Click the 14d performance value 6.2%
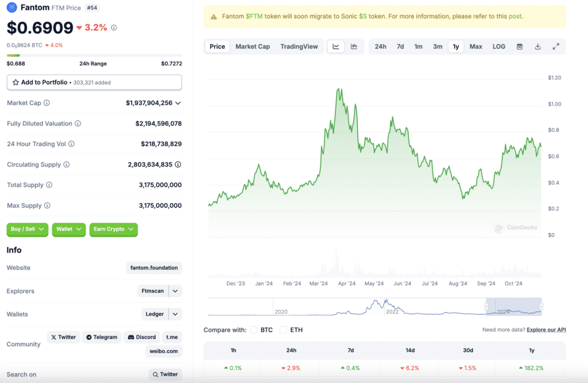This screenshot has height=383, width=588. pyautogui.click(x=409, y=368)
